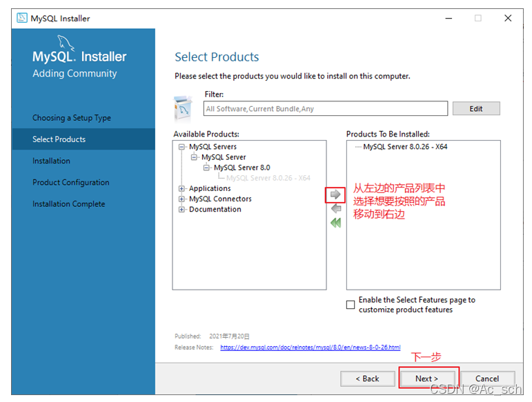
Task: Collapse the MySQL Server 8.0 node
Action: pos(206,168)
